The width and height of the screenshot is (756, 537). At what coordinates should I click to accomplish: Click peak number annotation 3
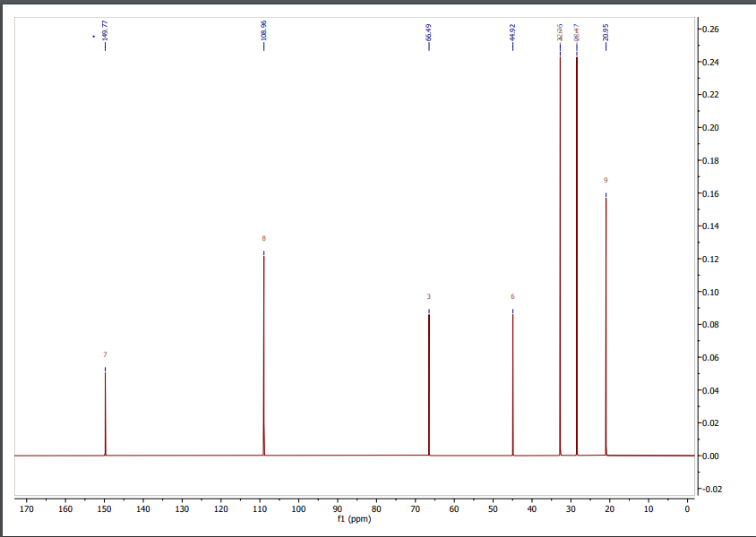(x=428, y=295)
